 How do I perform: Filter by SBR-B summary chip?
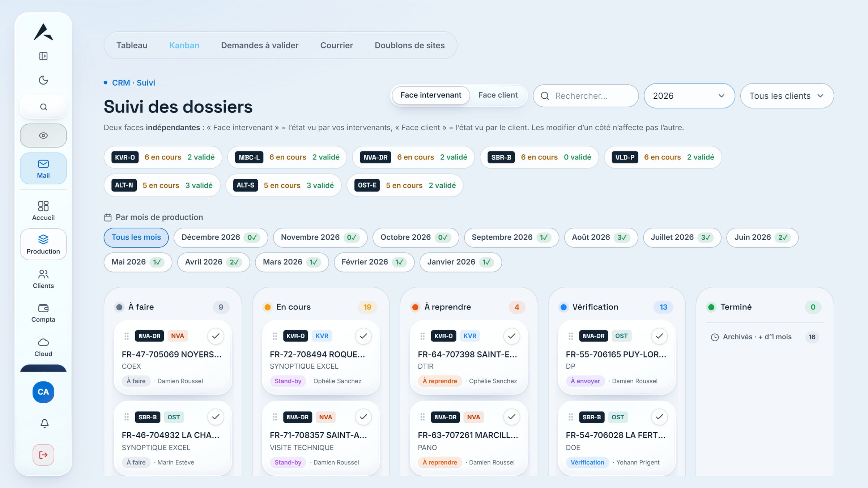click(539, 157)
